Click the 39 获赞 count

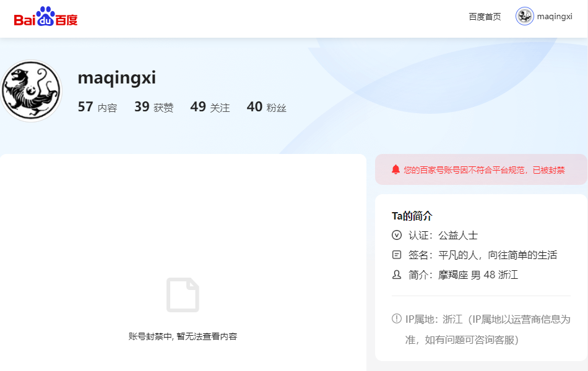(153, 107)
